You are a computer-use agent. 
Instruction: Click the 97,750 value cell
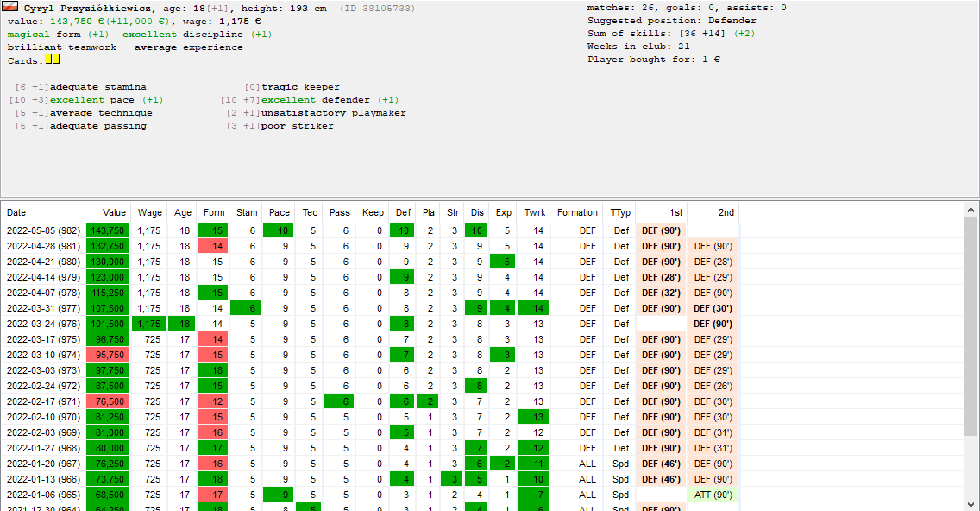[x=108, y=370]
